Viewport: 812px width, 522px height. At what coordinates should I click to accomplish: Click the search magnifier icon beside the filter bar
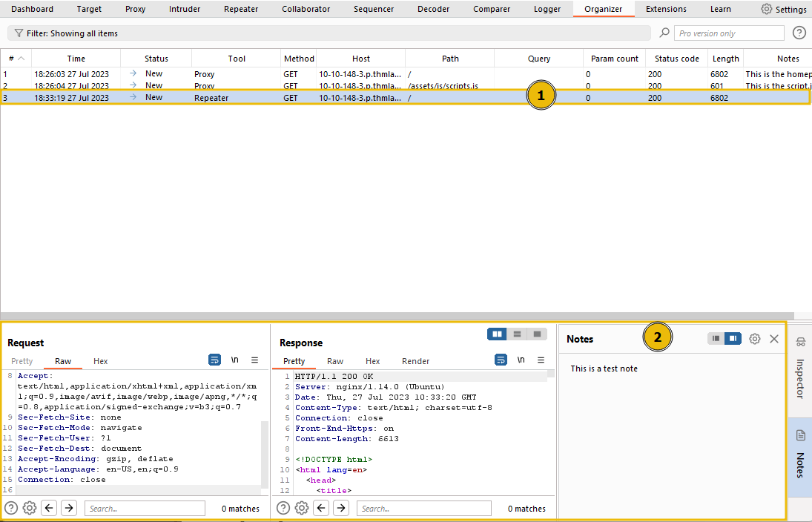pos(664,33)
